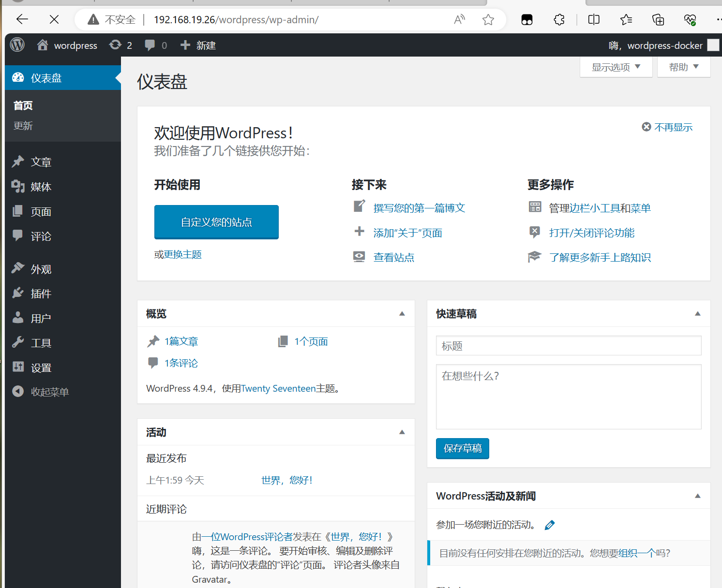Click the view site screen icon
Screen dimensions: 722x588
point(359,257)
